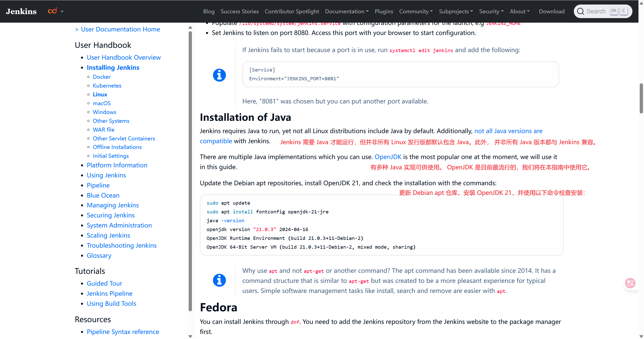The width and height of the screenshot is (644, 339).
Task: Click sidebar scroll down arrow
Action: tap(190, 336)
